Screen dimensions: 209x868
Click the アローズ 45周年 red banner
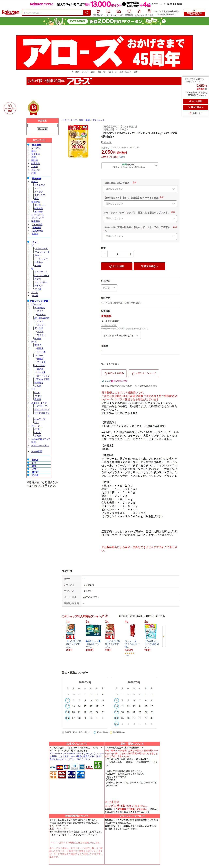104,53
